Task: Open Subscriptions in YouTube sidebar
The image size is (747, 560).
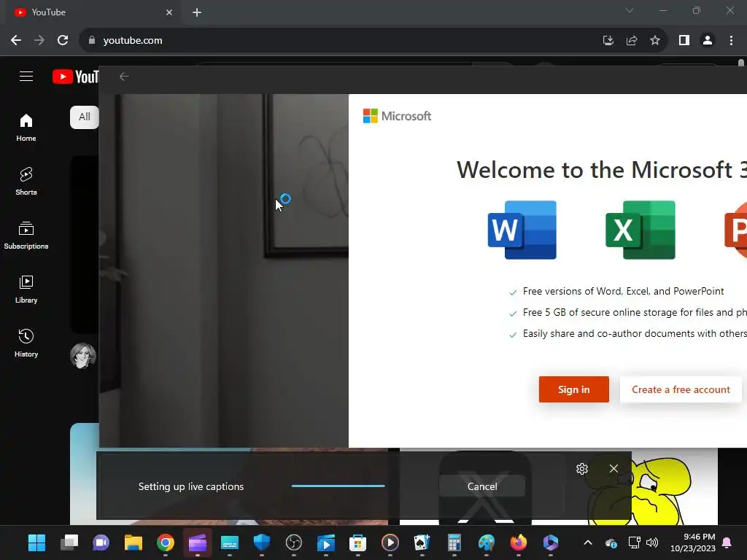Action: (26, 236)
